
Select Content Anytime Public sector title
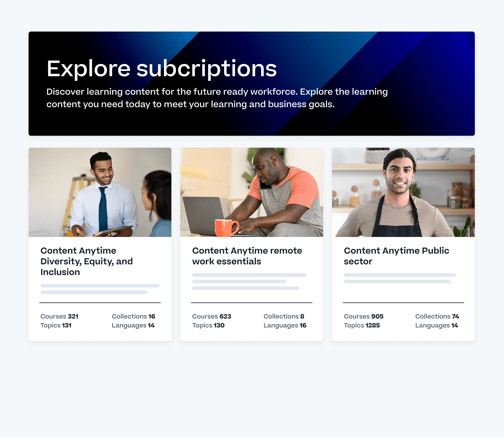[x=397, y=256]
